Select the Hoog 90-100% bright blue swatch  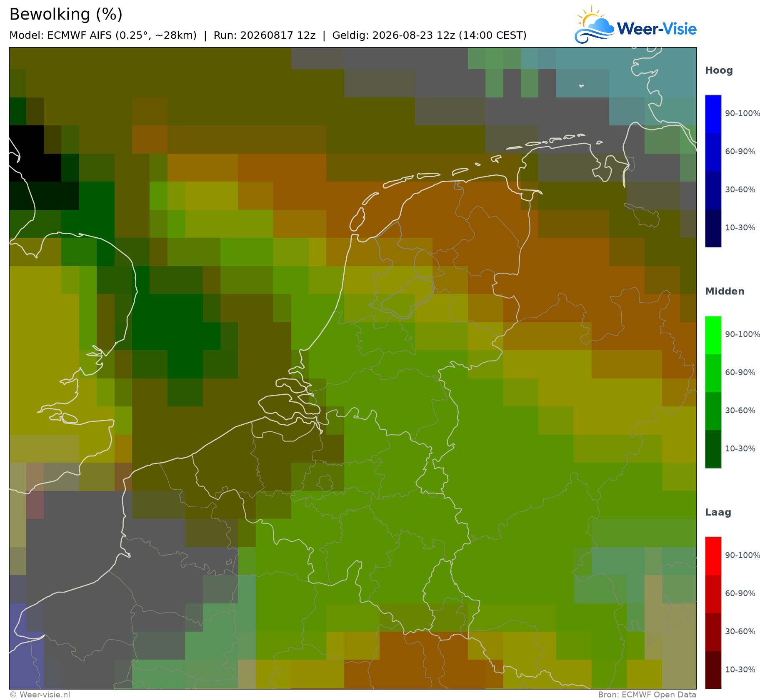tap(713, 114)
